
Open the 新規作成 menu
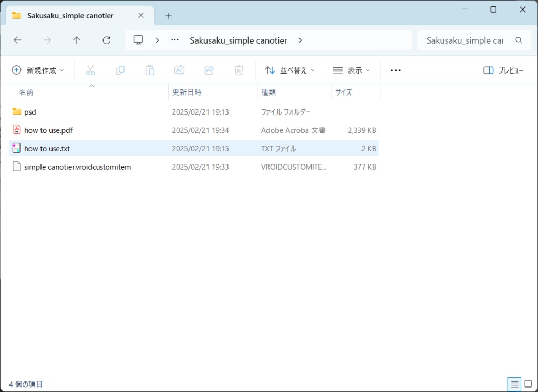38,70
